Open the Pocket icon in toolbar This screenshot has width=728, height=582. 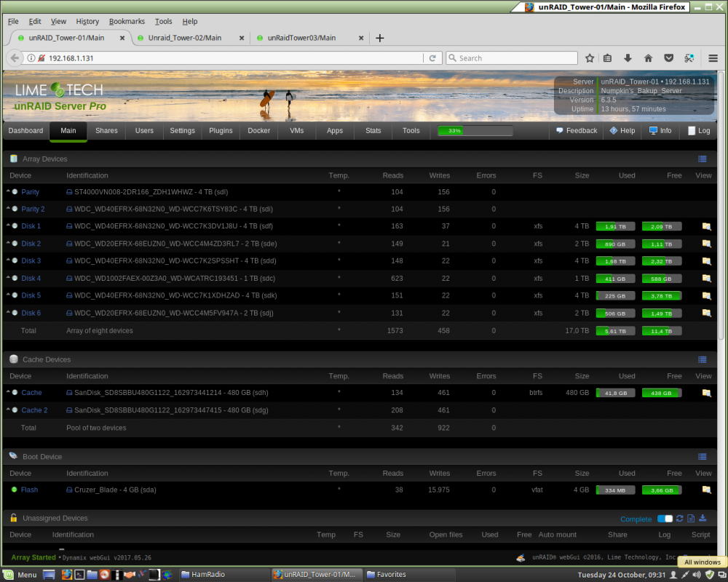(668, 58)
